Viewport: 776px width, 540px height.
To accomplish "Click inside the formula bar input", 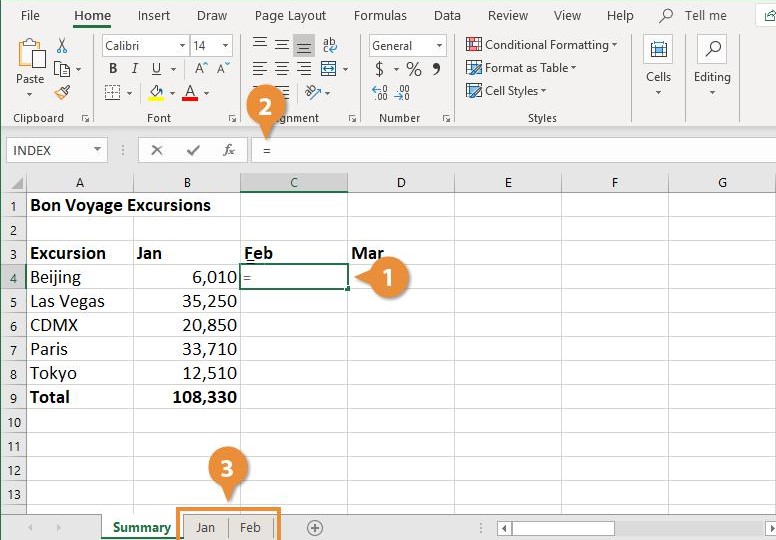I will [x=513, y=150].
